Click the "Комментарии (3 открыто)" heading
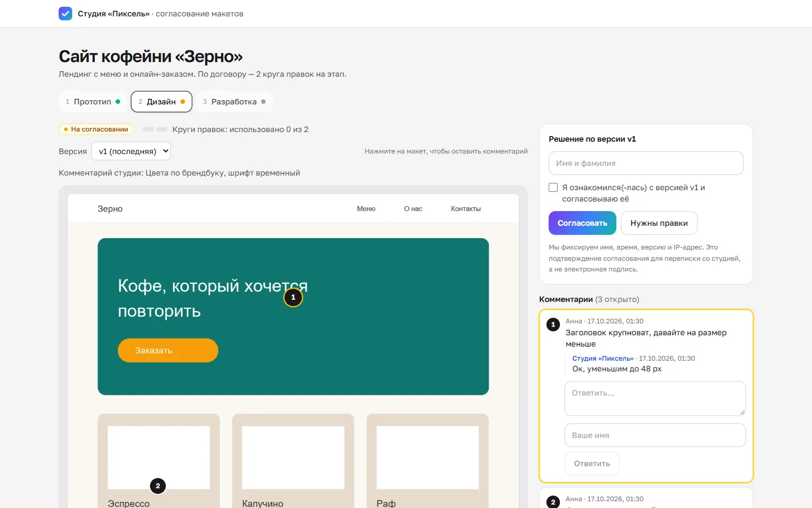Viewport: 812px width, 508px height. 589,299
